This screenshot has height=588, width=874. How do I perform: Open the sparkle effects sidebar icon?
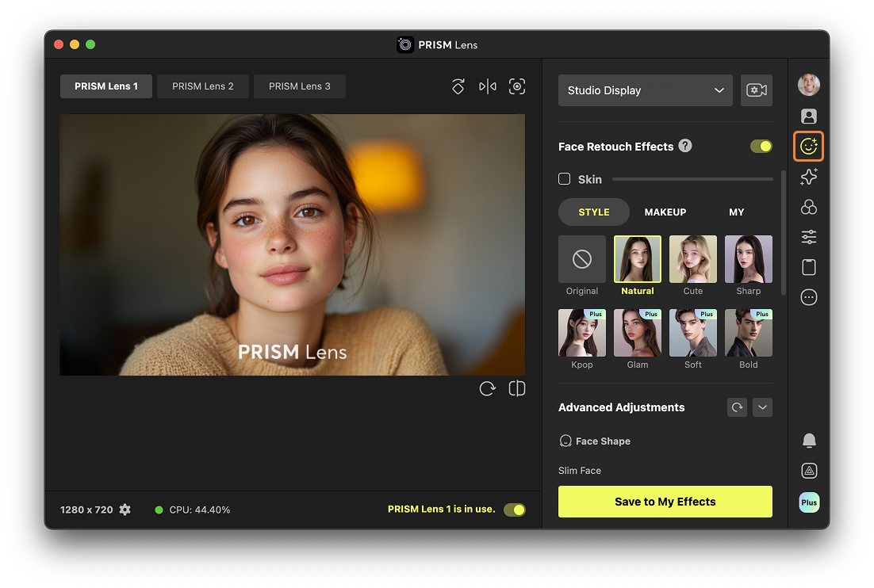click(809, 177)
